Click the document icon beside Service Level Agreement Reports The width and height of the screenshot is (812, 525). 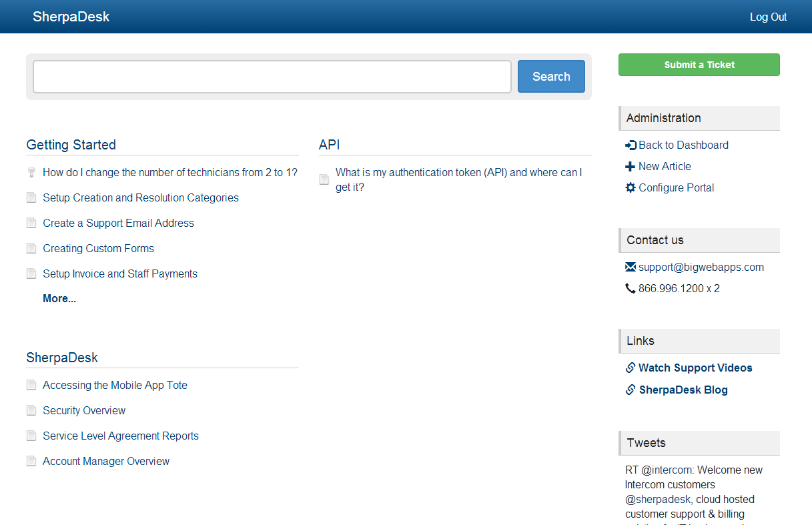(x=31, y=436)
